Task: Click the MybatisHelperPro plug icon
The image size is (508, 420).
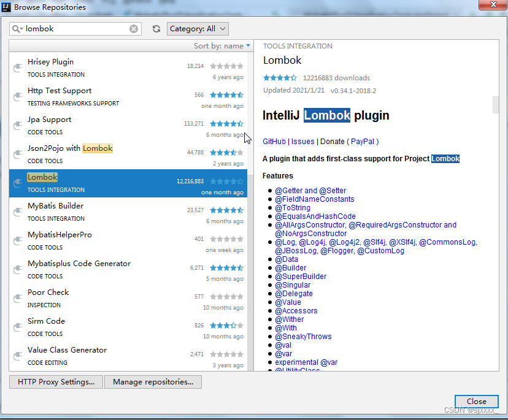Action: (18, 240)
